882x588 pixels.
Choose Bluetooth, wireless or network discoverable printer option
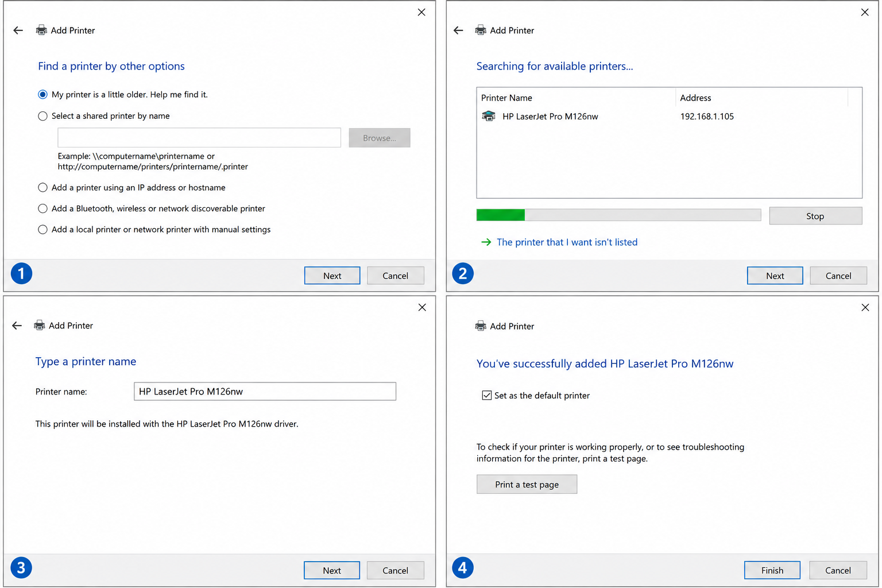(42, 208)
